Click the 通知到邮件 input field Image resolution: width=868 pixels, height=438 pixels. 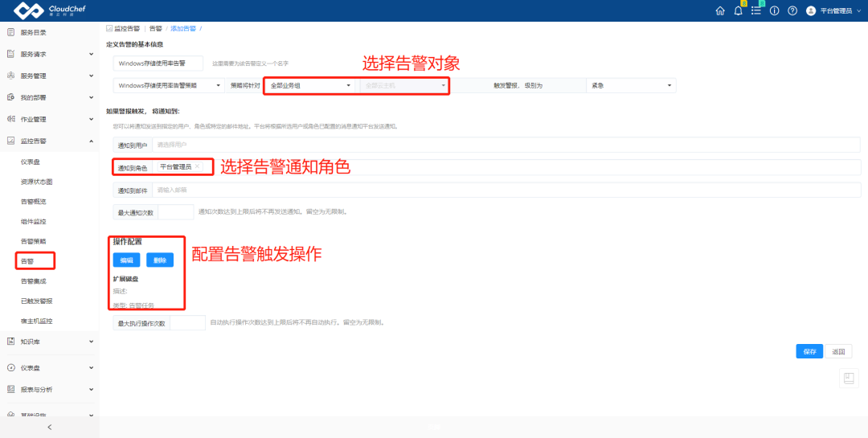coord(506,190)
